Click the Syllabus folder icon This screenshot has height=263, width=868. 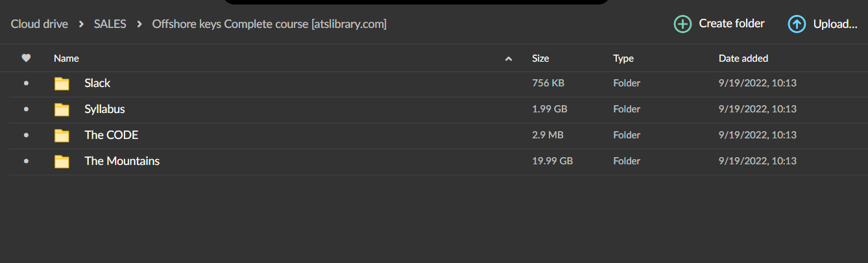pos(62,109)
